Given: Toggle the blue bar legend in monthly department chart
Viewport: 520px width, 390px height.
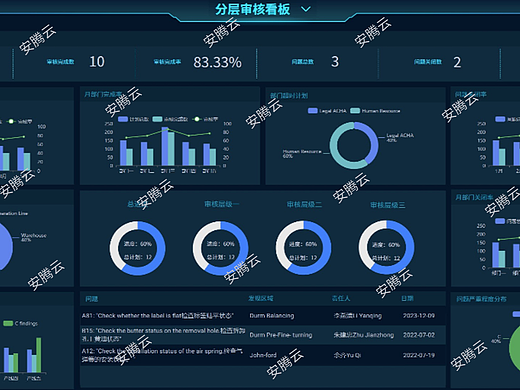Looking at the screenshot, I should click(123, 119).
